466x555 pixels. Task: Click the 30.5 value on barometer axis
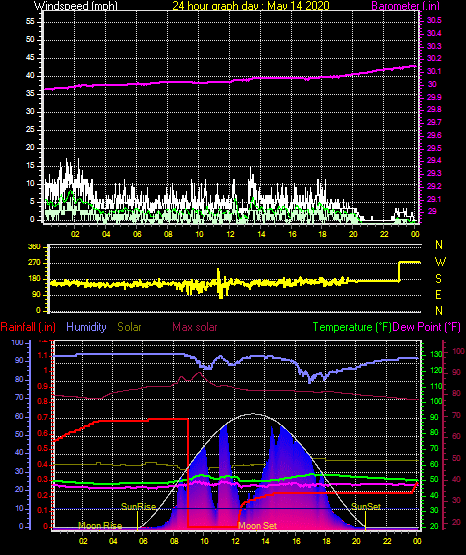[x=434, y=21]
